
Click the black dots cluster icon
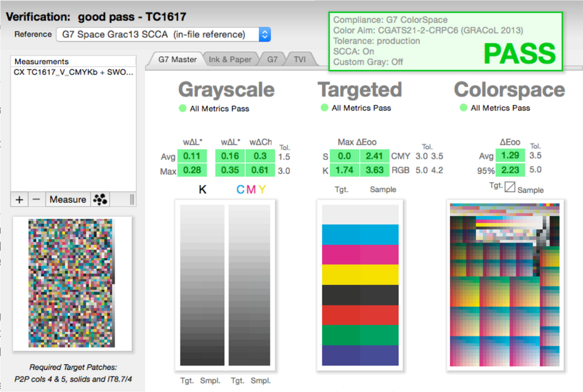[100, 200]
